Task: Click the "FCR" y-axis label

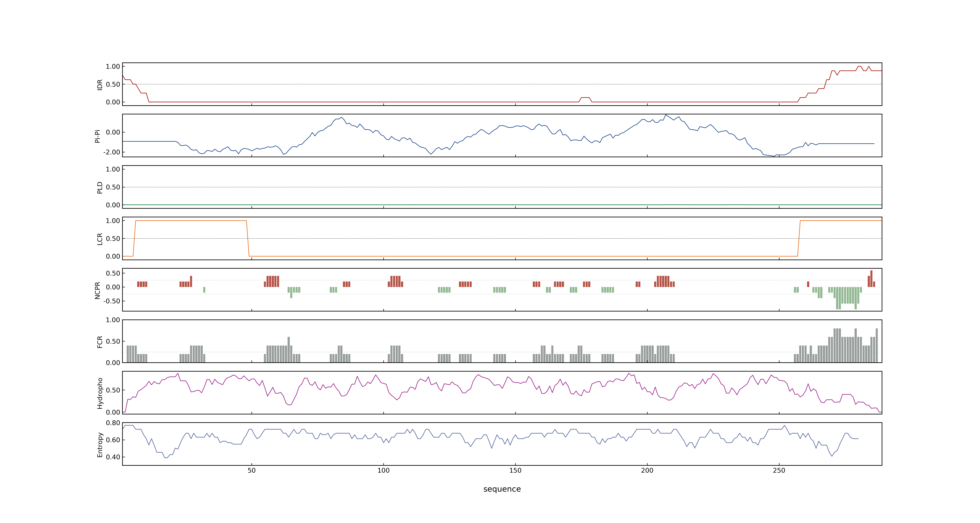Action: [x=100, y=342]
